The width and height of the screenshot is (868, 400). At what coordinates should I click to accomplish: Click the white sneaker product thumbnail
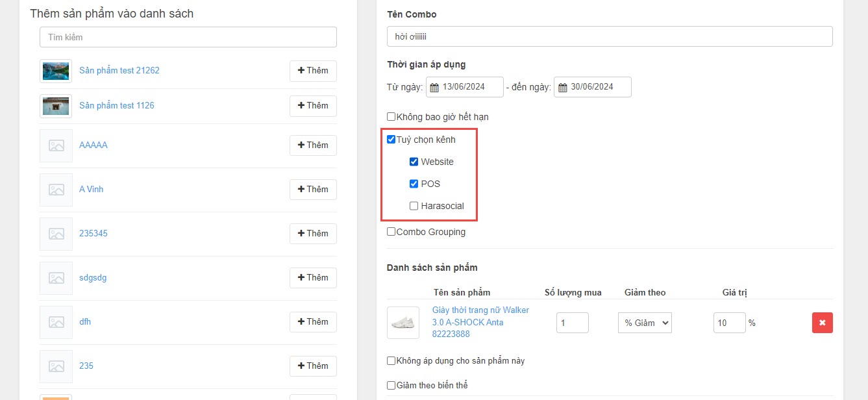403,323
